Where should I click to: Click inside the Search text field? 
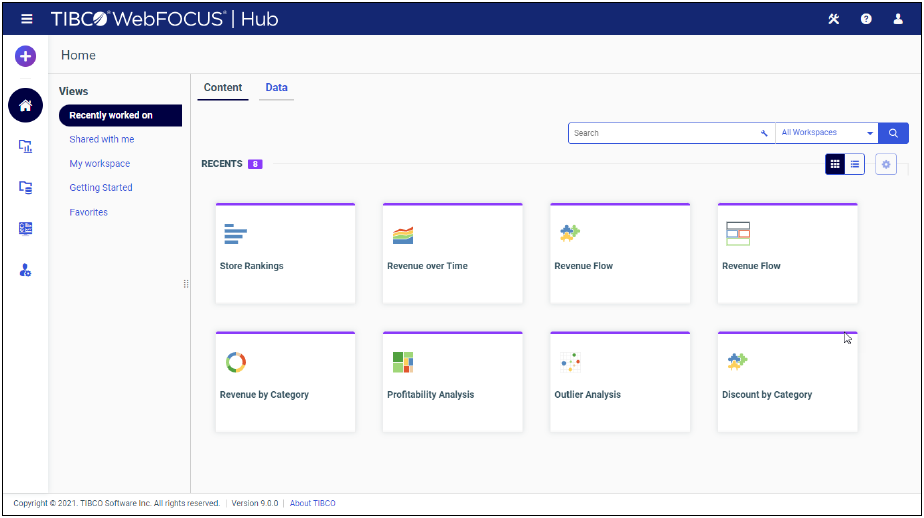point(660,133)
